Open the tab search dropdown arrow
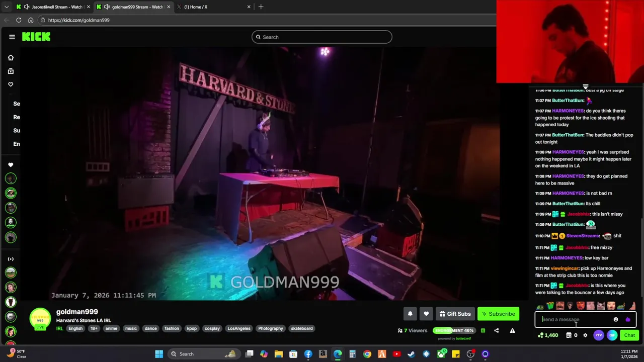Screen dimensions: 644x362 click(x=7, y=7)
